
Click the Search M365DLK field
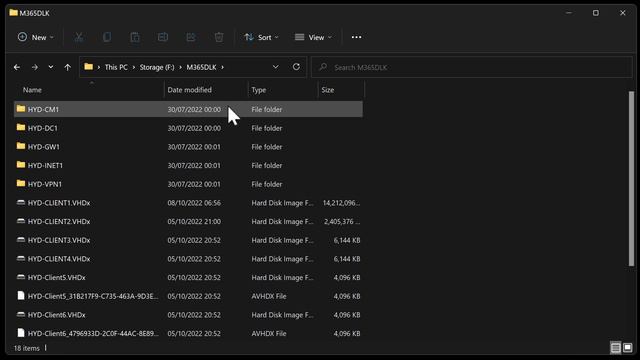click(x=471, y=67)
